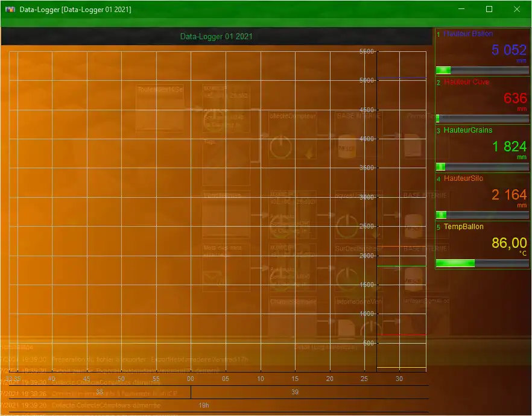532x416 pixels.
Task: Click the Hauteur Cuve value 636
Action: [515, 98]
